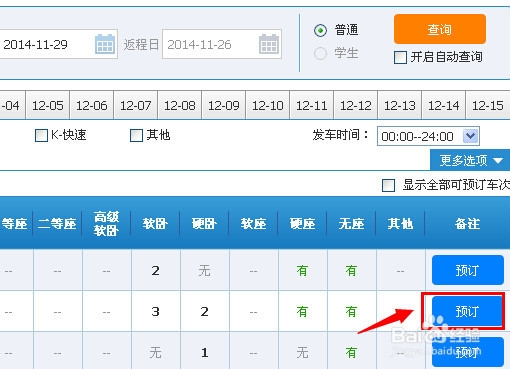Click the 二等座 column header
The height and width of the screenshot is (369, 510).
pyautogui.click(x=57, y=224)
